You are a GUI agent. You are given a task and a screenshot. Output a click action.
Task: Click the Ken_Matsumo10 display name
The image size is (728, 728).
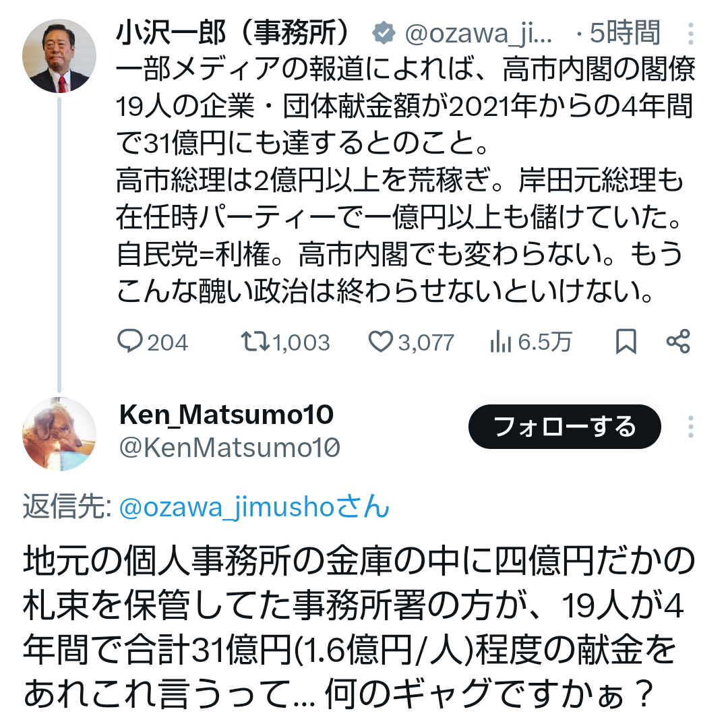tap(226, 415)
